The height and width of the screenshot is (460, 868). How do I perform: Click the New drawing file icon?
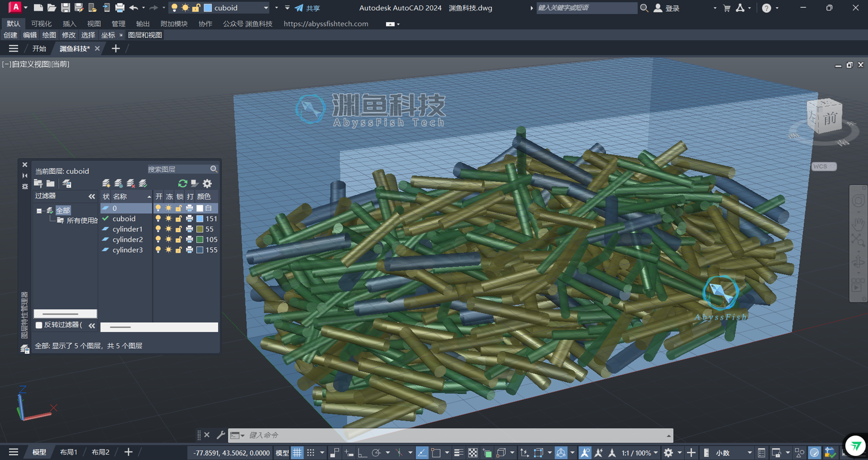pos(38,8)
